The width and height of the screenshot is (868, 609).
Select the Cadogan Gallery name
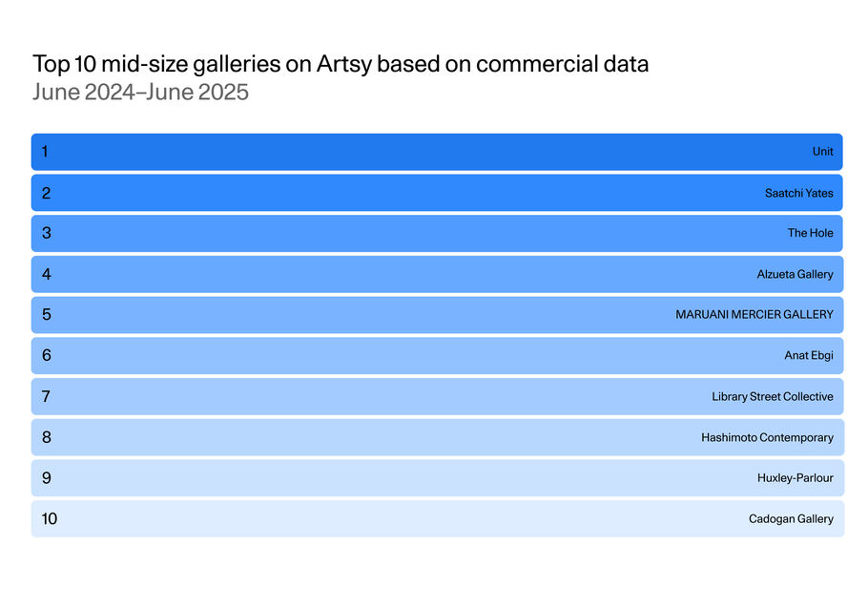pyautogui.click(x=791, y=519)
